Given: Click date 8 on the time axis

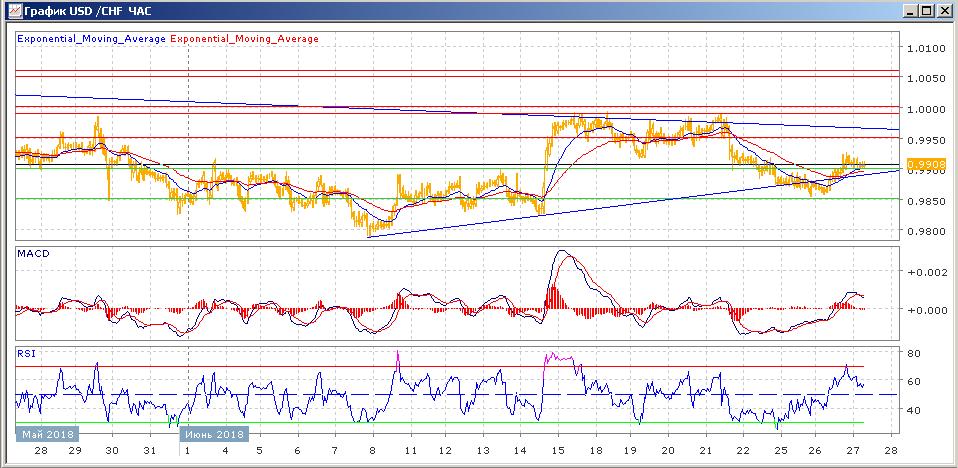Looking at the screenshot, I should tap(371, 452).
